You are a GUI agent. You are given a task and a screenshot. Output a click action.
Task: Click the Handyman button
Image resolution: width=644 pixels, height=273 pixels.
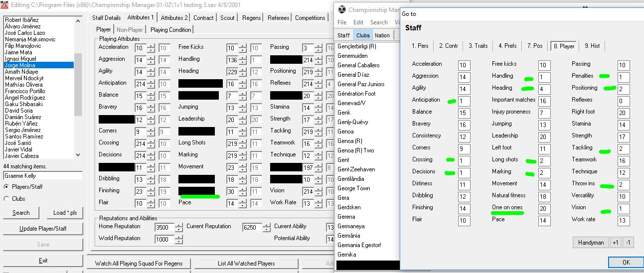coord(591,243)
